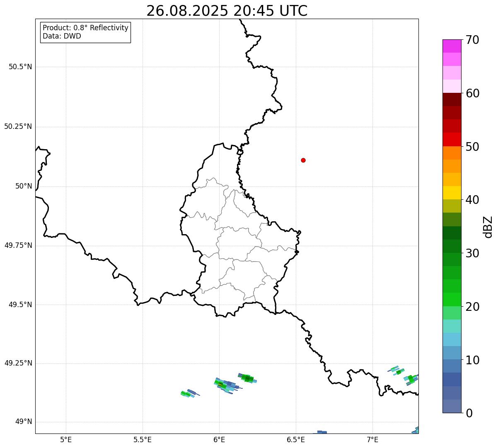Screen dimensions: 498x448
Task: Click the 7°E longitude label
Action: [372, 439]
